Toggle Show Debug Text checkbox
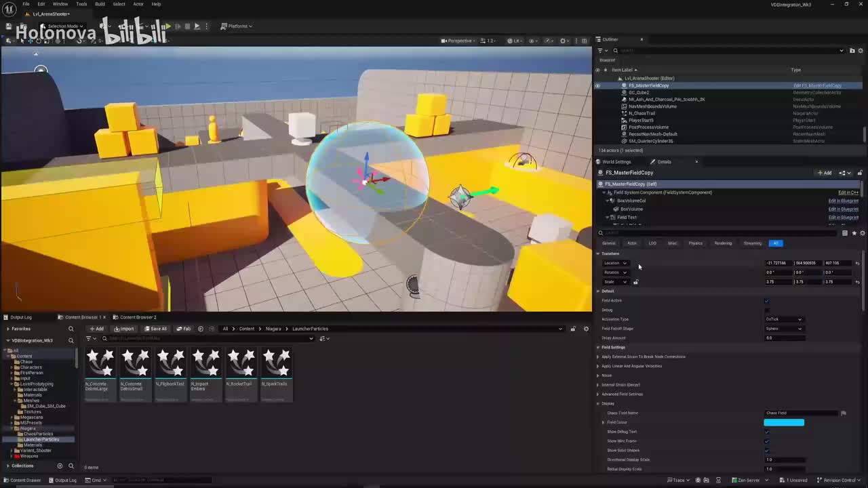This screenshot has height=488, width=868. 767,432
